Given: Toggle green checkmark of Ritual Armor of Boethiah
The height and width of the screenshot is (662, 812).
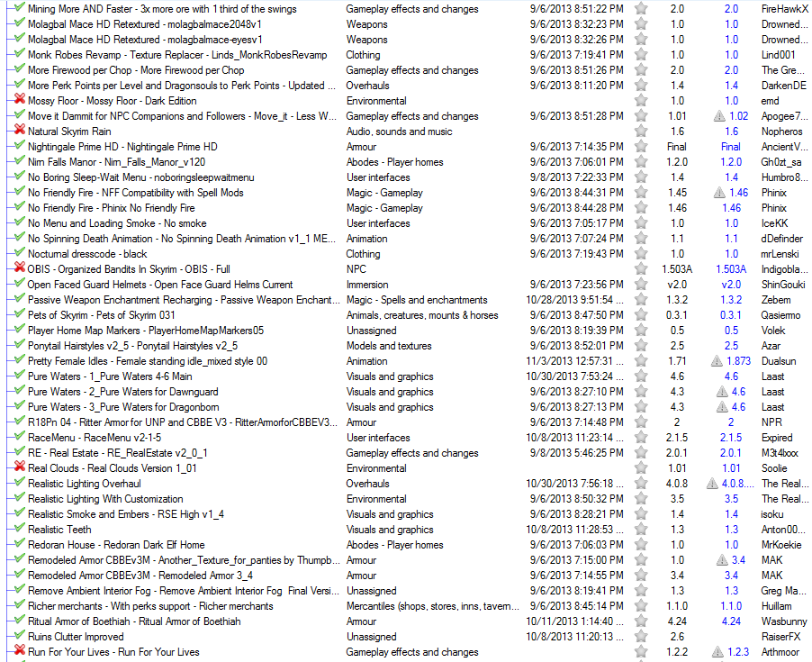Looking at the screenshot, I should (x=20, y=619).
